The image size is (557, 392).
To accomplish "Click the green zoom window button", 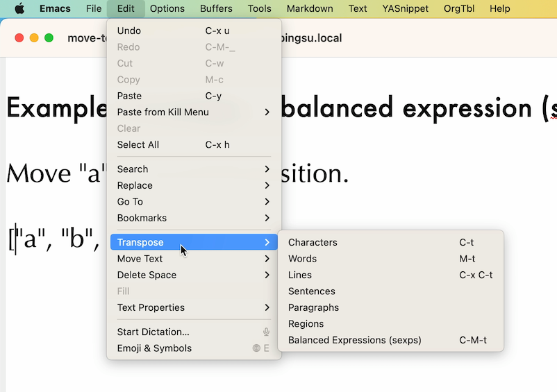I will click(49, 37).
